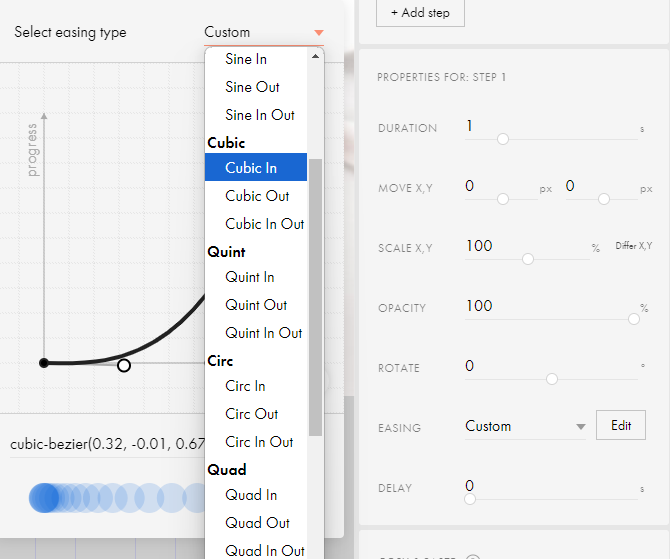Click the solid start point of the curve
The height and width of the screenshot is (559, 670).
[44, 363]
